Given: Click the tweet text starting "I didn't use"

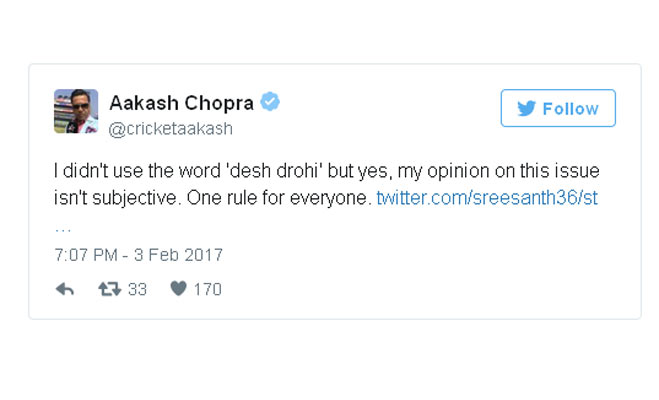Looking at the screenshot, I should click(x=150, y=171).
